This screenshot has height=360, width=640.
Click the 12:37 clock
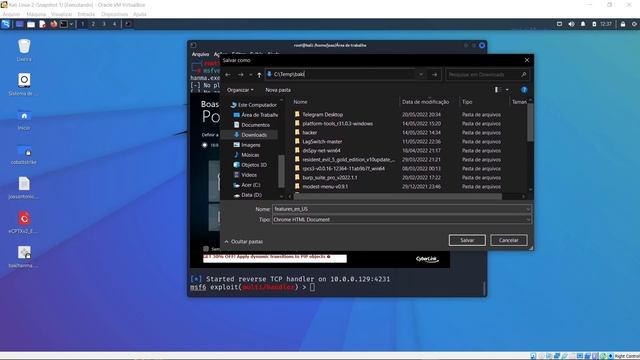coord(606,24)
